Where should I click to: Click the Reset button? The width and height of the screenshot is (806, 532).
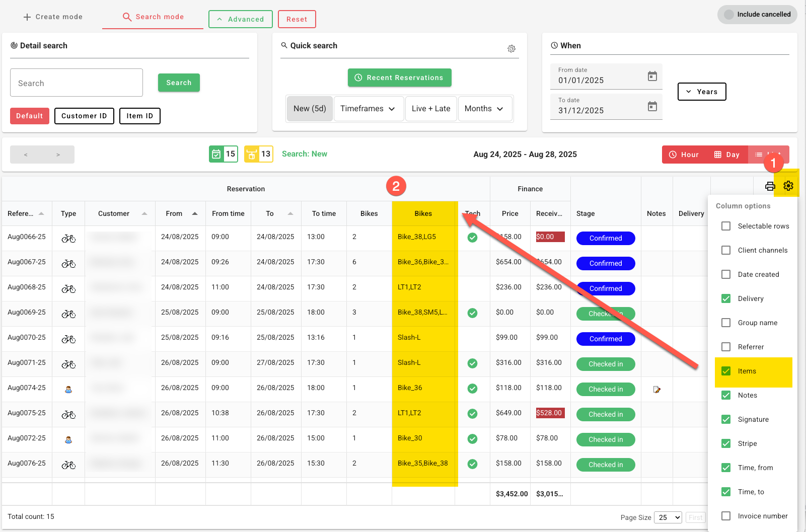[x=297, y=19]
